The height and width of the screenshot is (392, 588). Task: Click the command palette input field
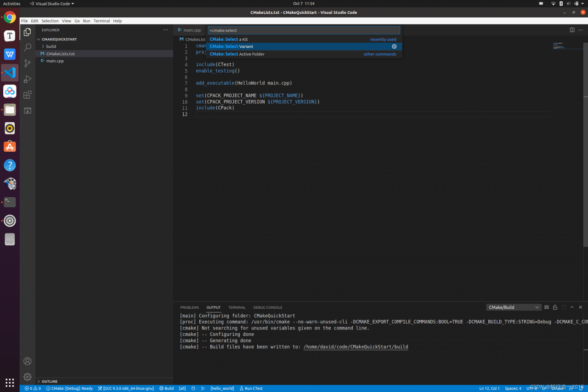304,30
